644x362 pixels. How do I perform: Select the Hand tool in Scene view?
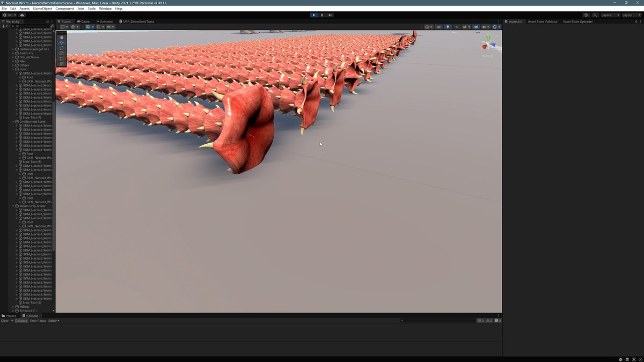point(61,37)
